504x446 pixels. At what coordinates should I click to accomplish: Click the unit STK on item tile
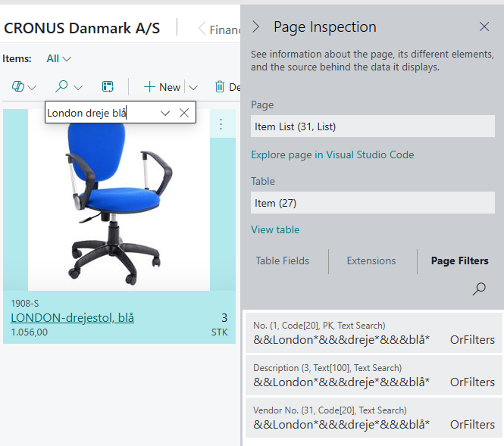click(220, 332)
